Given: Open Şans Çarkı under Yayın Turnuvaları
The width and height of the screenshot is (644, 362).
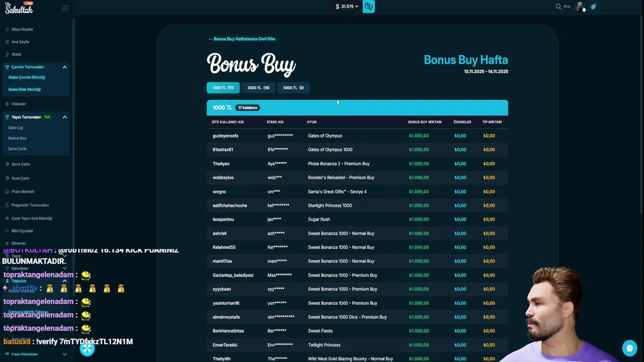Looking at the screenshot, I should [x=17, y=149].
